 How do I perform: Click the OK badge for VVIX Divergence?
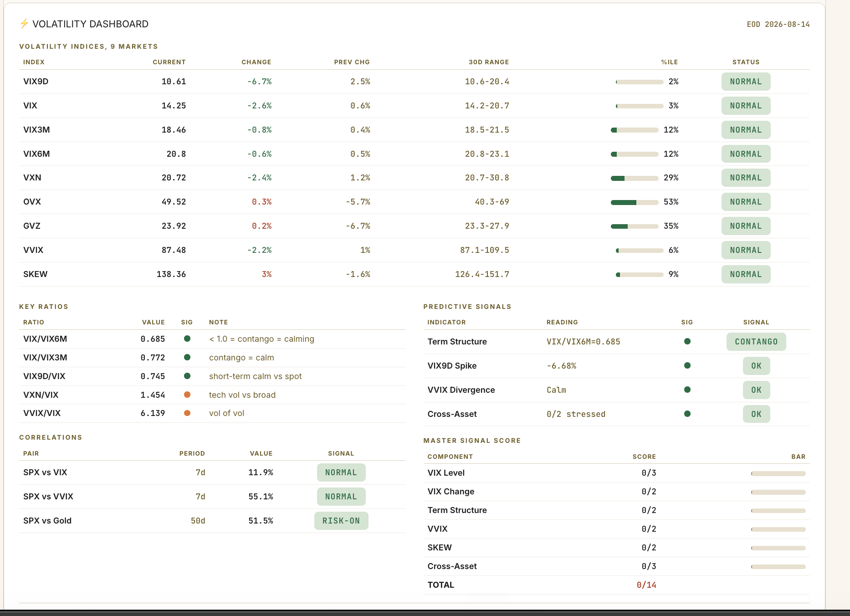(x=756, y=390)
